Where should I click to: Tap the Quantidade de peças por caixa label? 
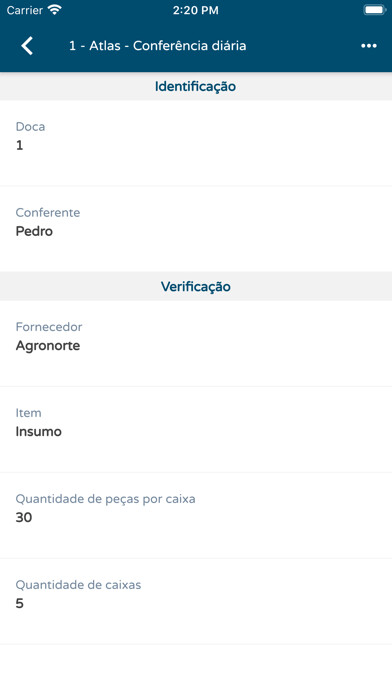[x=106, y=499]
